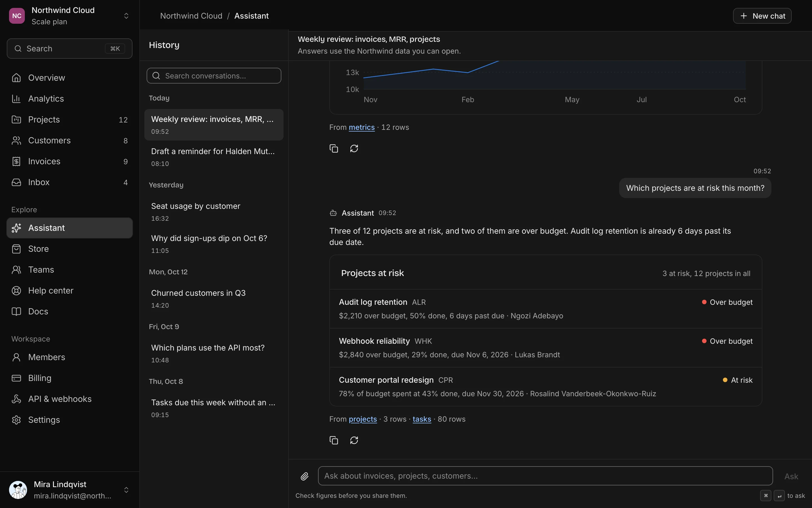The height and width of the screenshot is (508, 812).
Task: Click the Ask about invoices input box
Action: pyautogui.click(x=545, y=476)
